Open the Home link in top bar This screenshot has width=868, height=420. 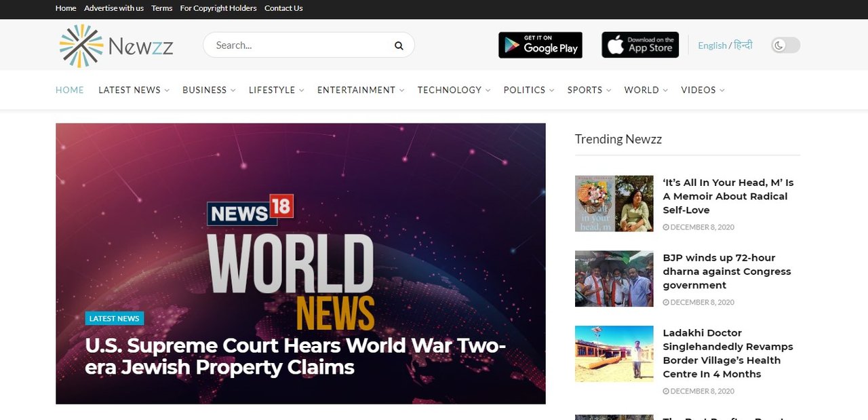(x=66, y=8)
